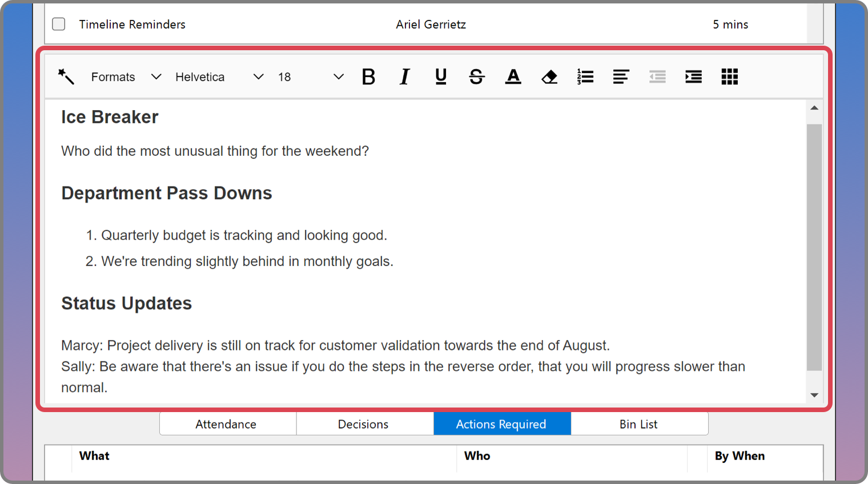868x484 pixels.
Task: Apply strikethrough to text
Action: click(x=476, y=76)
